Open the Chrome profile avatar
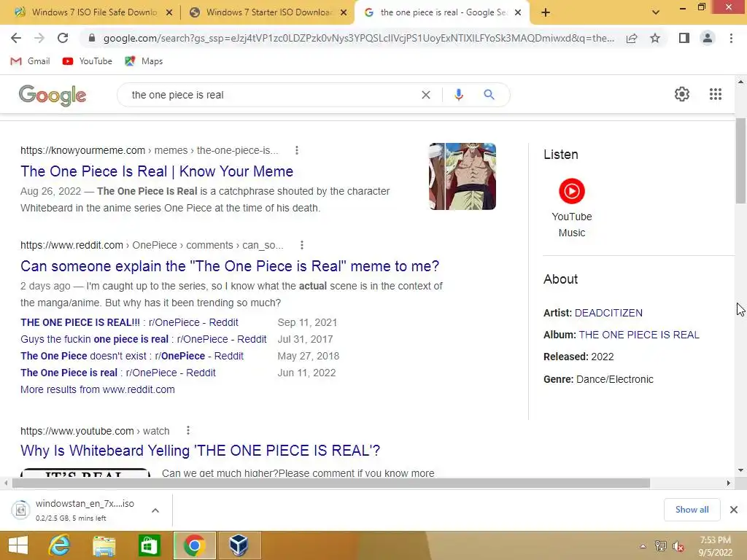Screen dimensions: 747x560 pos(708,38)
